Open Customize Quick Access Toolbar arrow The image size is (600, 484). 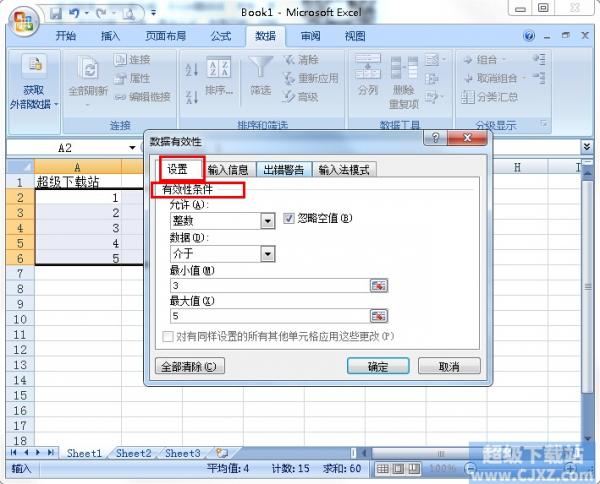[153, 13]
